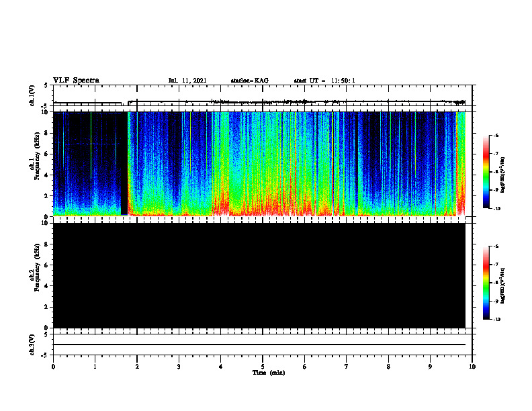Click the time axis tick label '9'
The height and width of the screenshot is (411, 532).
pos(430,367)
